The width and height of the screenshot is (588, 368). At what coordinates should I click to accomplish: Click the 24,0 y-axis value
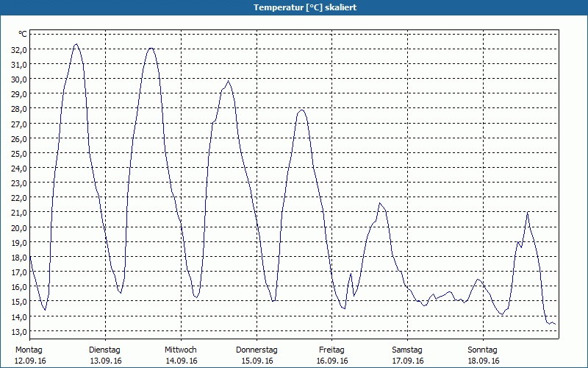click(x=19, y=169)
